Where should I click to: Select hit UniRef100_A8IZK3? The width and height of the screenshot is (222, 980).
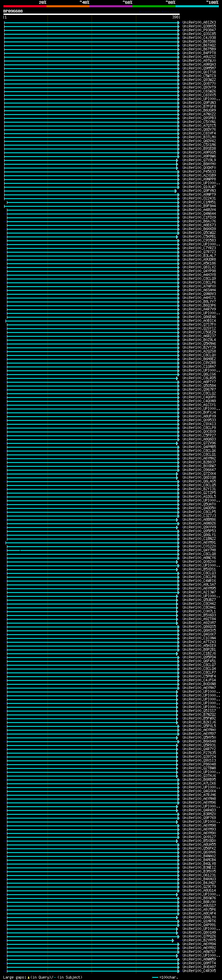(199, 23)
